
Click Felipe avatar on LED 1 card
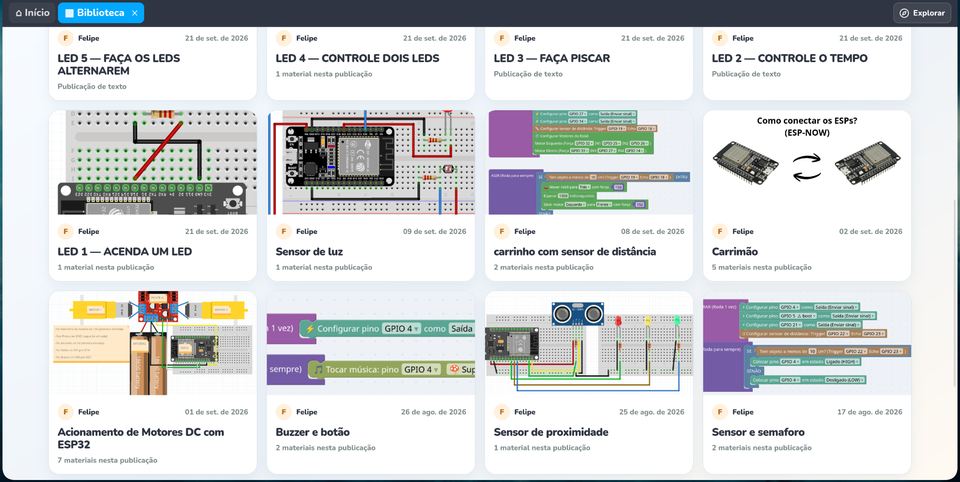(66, 232)
